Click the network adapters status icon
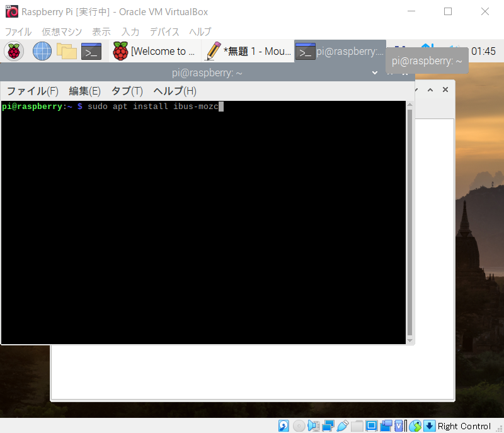Screen dimensions: 504x433 [328, 426]
